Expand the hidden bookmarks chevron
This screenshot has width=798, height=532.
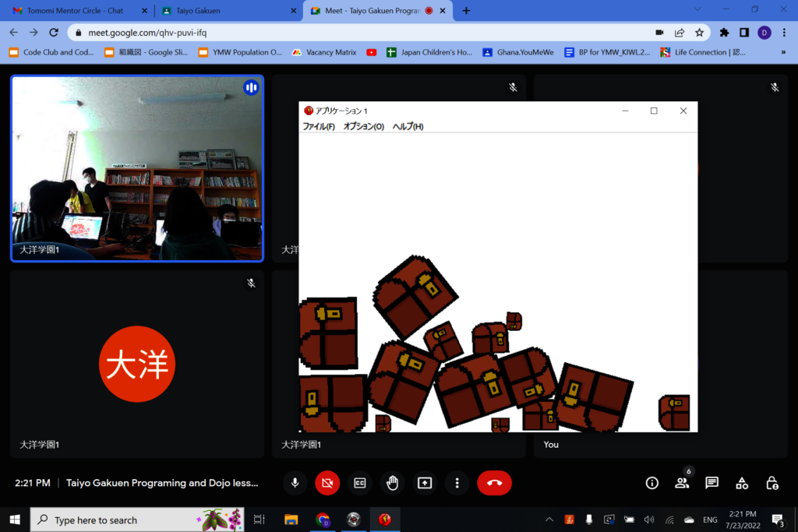[783, 52]
